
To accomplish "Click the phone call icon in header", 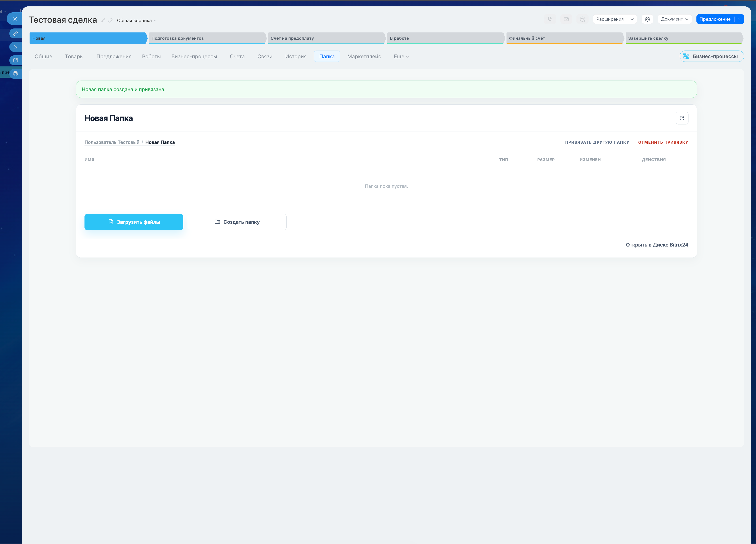I will (550, 19).
